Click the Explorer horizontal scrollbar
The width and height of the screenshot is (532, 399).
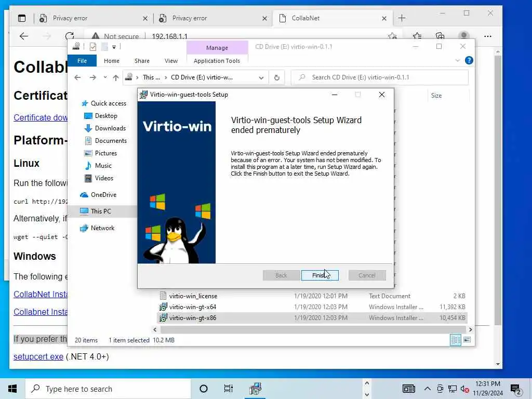point(312,329)
